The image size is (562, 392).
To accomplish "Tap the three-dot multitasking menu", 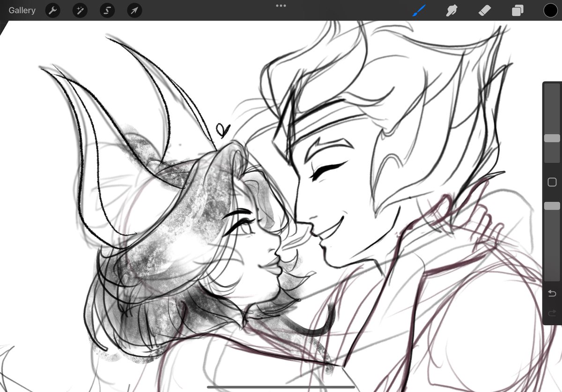I will coord(281,6).
